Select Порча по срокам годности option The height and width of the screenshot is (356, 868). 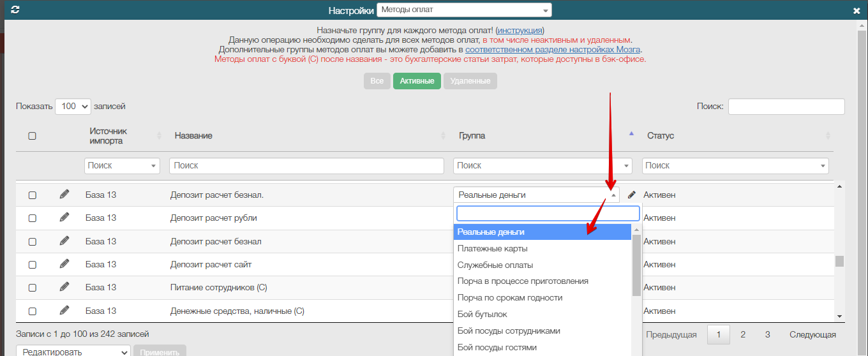(x=542, y=297)
